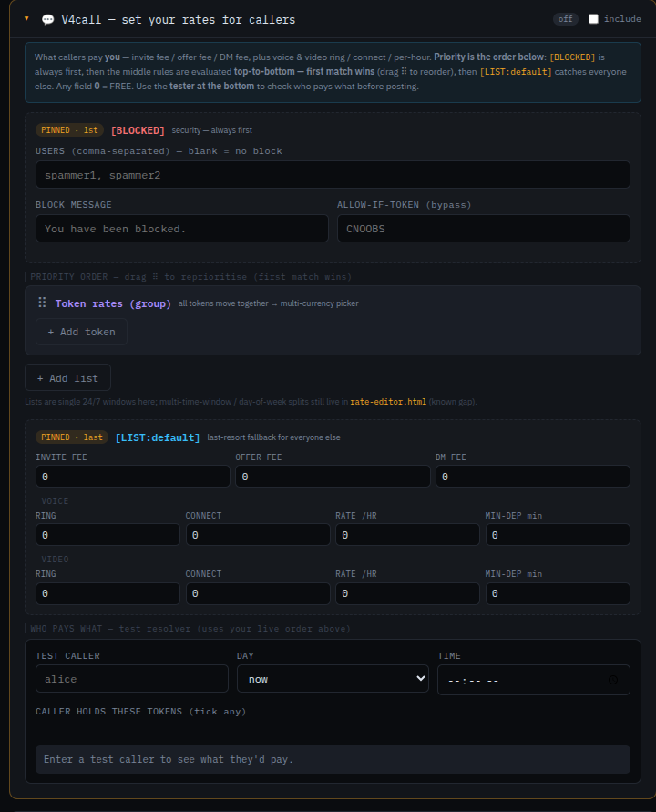Viewport: 656px width, 812px height.
Task: Click the VOICE RATE /HR field
Action: click(x=407, y=535)
